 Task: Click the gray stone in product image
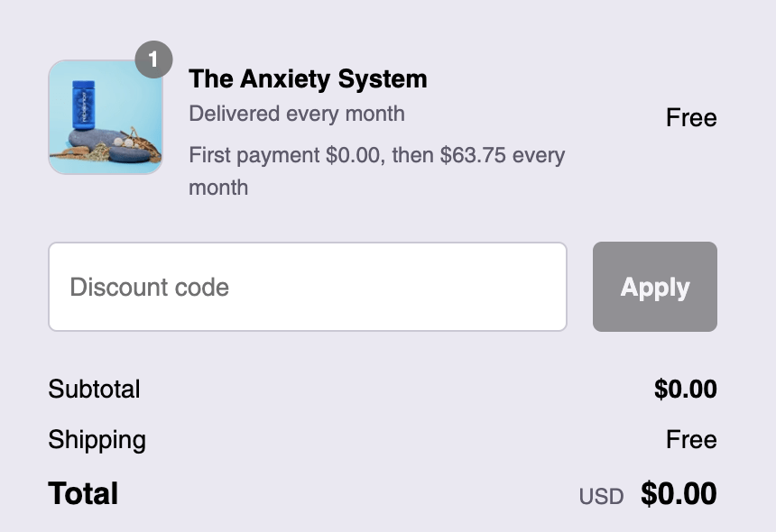[108, 144]
